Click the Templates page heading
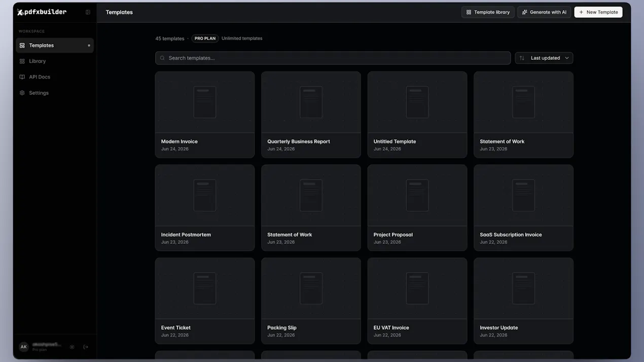The image size is (644, 362). tap(119, 12)
